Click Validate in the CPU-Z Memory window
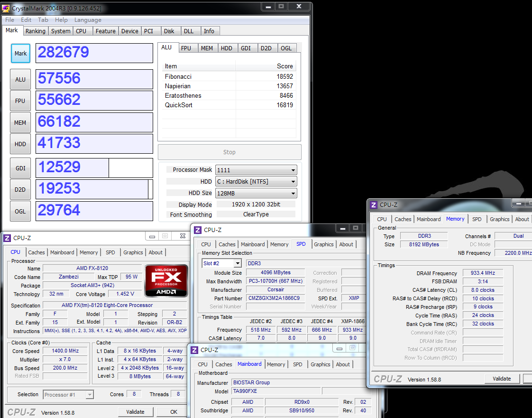 click(502, 379)
